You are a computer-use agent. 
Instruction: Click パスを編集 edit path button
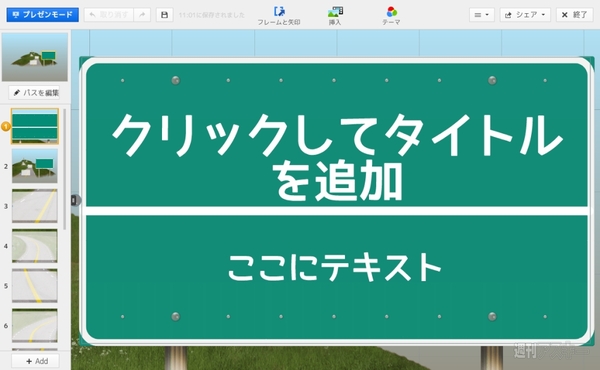coord(34,93)
